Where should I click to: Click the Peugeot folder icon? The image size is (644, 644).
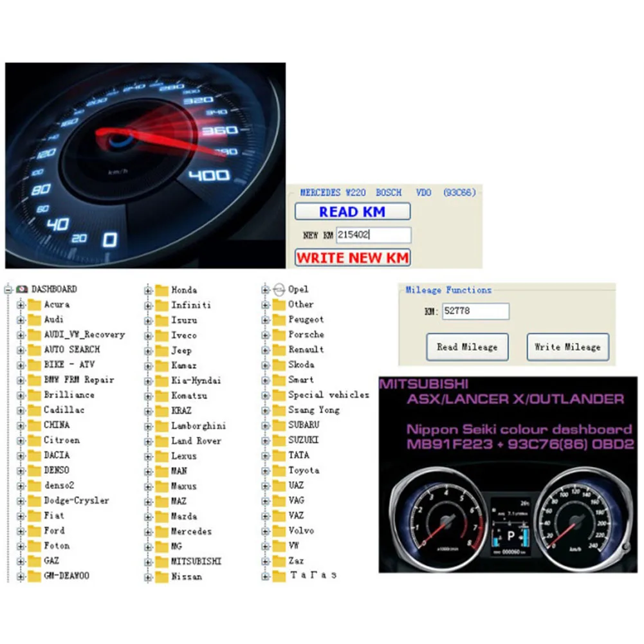279,320
